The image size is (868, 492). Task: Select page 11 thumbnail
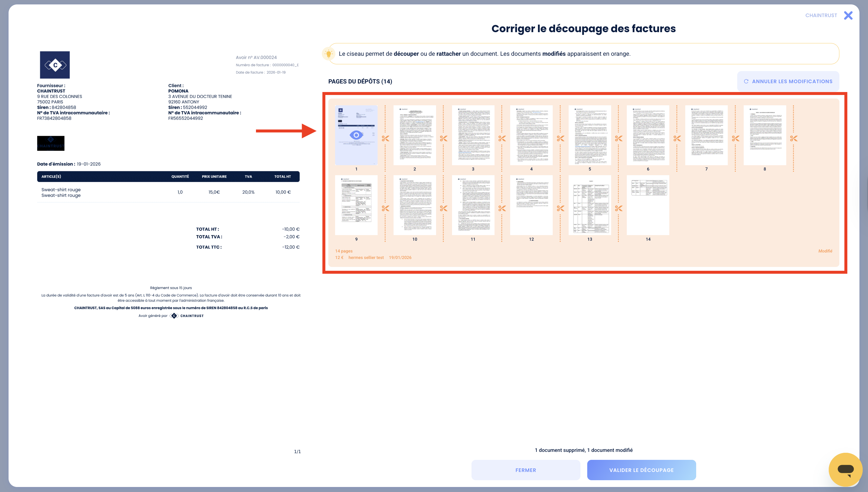pyautogui.click(x=473, y=205)
